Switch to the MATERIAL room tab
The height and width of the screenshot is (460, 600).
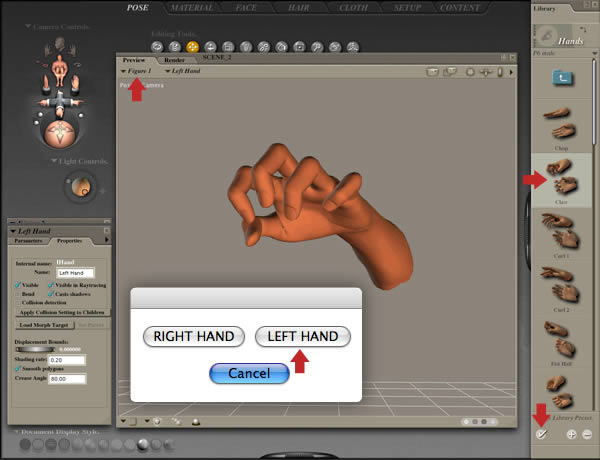(192, 8)
